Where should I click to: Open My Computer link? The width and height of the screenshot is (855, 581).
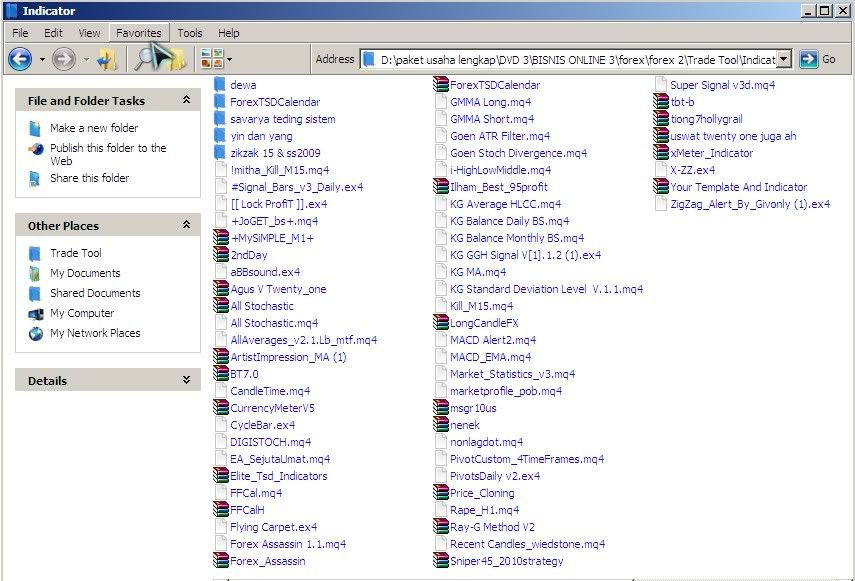click(82, 313)
